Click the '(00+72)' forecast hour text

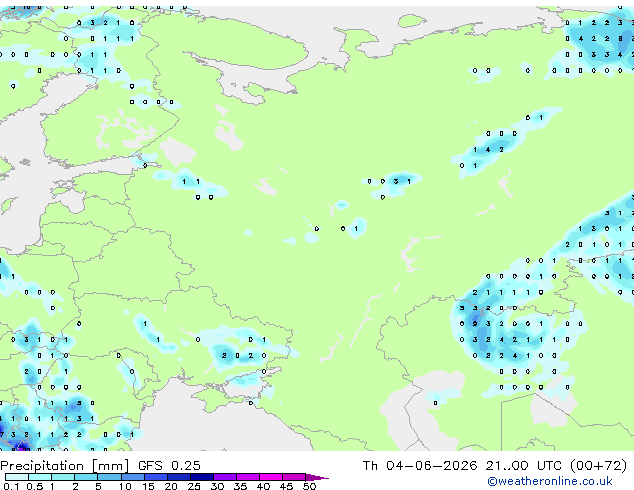pyautogui.click(x=598, y=466)
